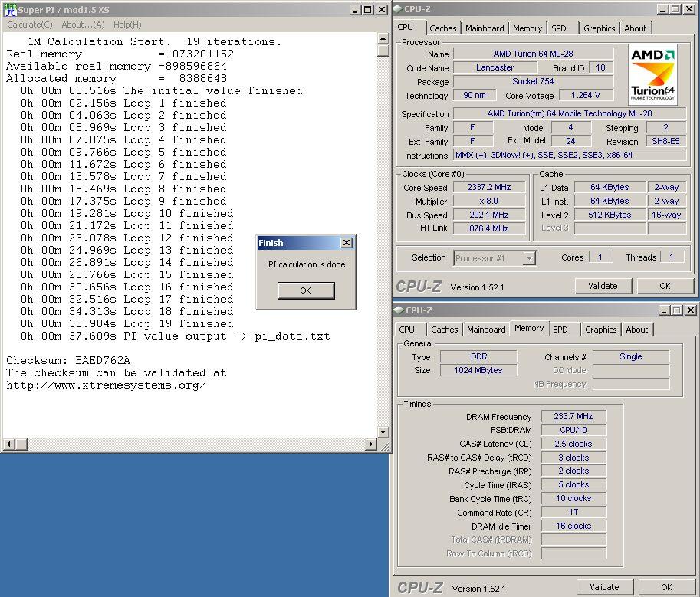Open the Calculate(C) menu in Super PI
This screenshot has width=700, height=597.
tap(29, 25)
